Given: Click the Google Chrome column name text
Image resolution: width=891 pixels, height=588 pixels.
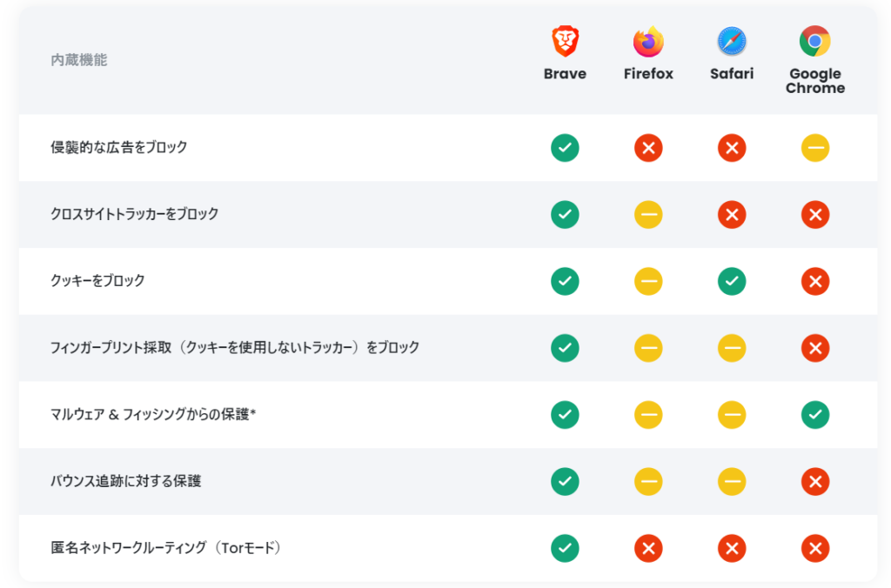Looking at the screenshot, I should click(x=815, y=81).
